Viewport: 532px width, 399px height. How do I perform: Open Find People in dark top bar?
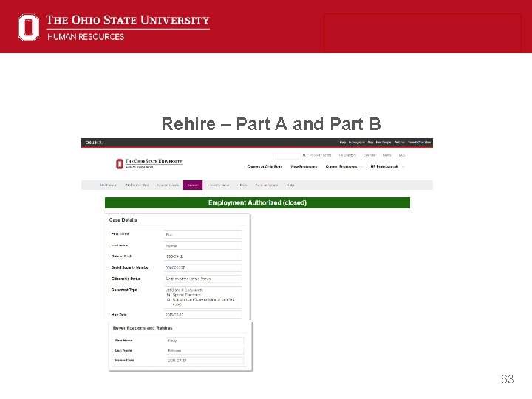pyautogui.click(x=383, y=143)
